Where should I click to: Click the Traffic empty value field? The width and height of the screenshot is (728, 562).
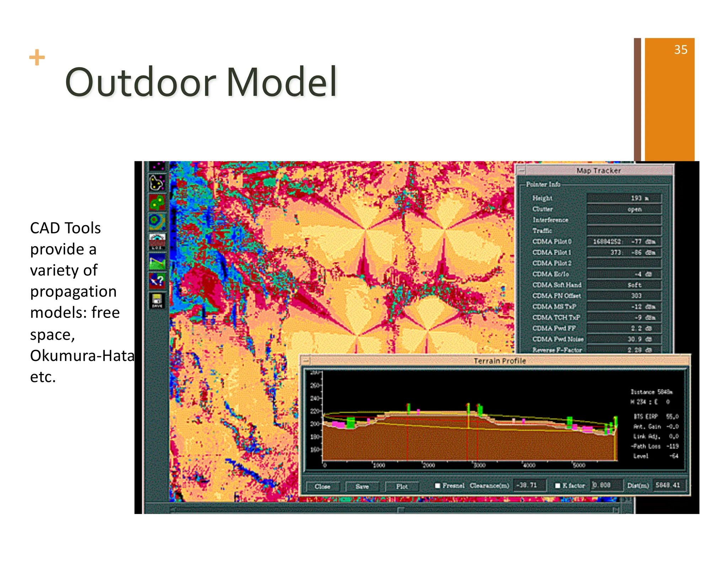pyautogui.click(x=624, y=231)
